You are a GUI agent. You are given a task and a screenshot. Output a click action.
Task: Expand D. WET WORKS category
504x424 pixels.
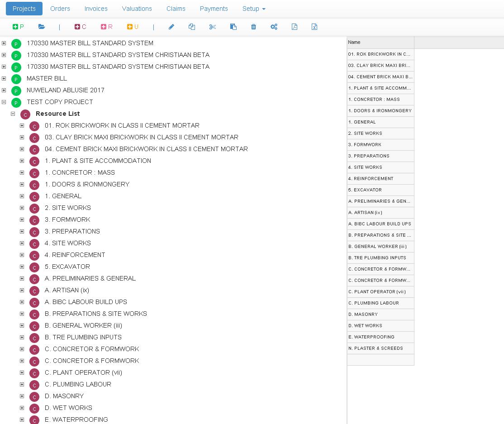coord(22,408)
